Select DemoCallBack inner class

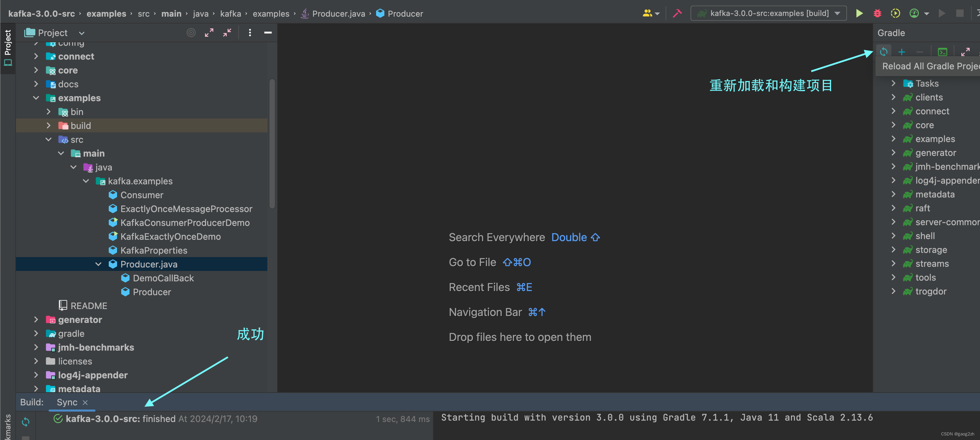[163, 278]
